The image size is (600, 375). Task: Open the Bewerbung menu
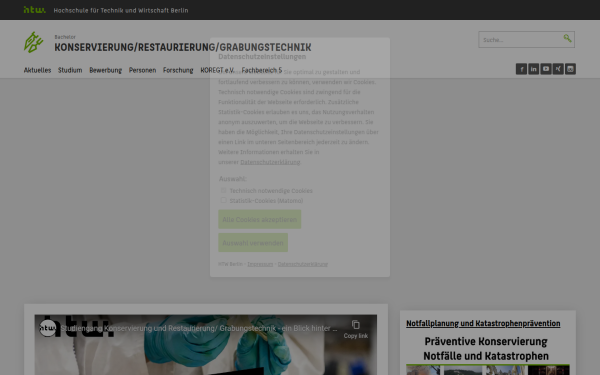point(106,70)
